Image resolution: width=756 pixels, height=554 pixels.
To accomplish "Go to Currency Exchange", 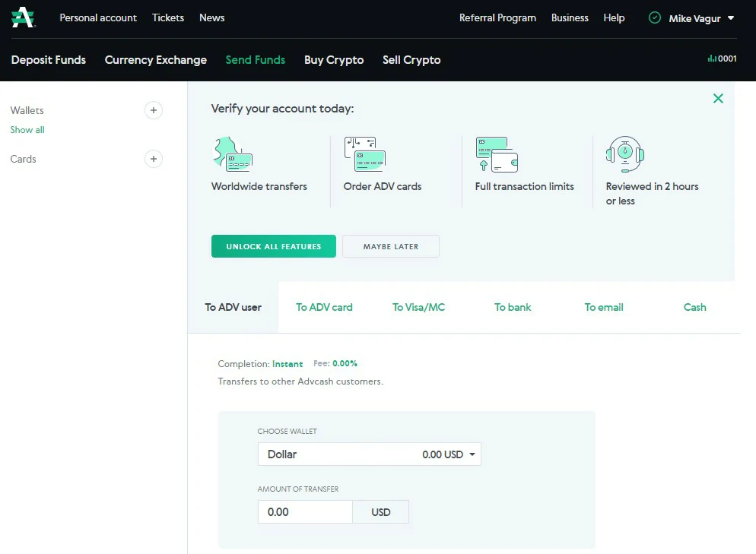I will click(156, 60).
